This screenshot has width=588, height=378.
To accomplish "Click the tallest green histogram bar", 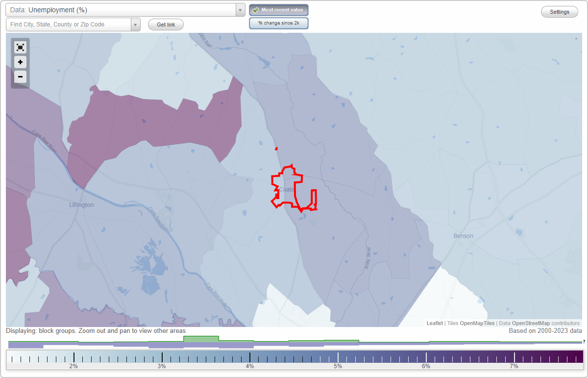I will [201, 339].
